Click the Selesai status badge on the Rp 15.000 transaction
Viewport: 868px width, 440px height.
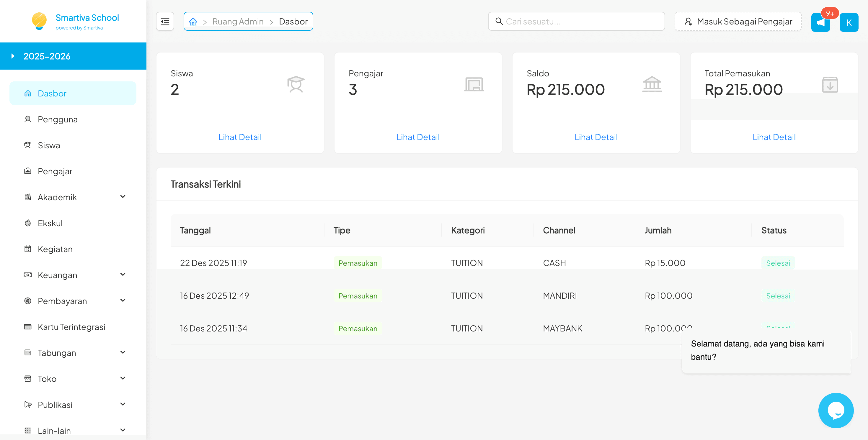(778, 263)
